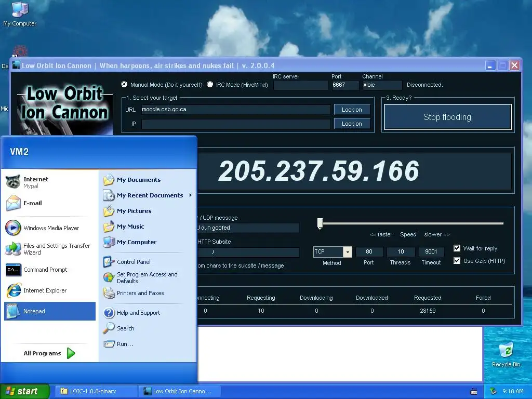Viewport: 532px width, 399px height.
Task: Click the Channel #loic field
Action: (382, 85)
